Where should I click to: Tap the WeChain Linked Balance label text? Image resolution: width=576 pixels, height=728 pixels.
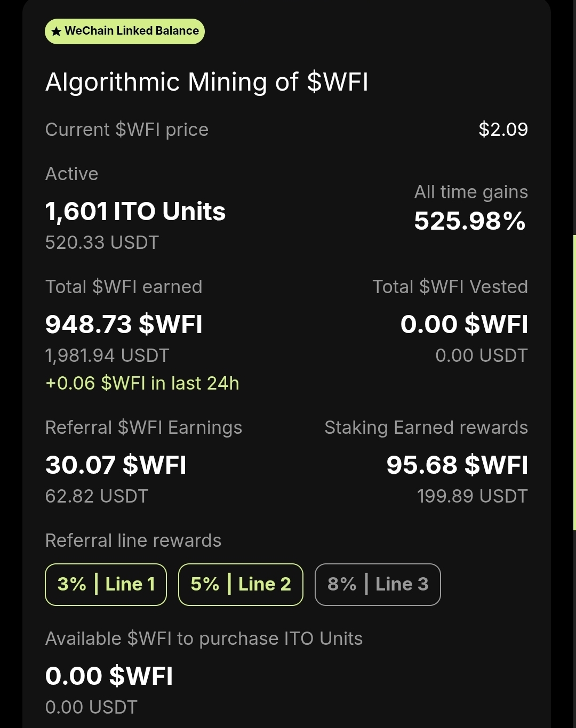(132, 31)
